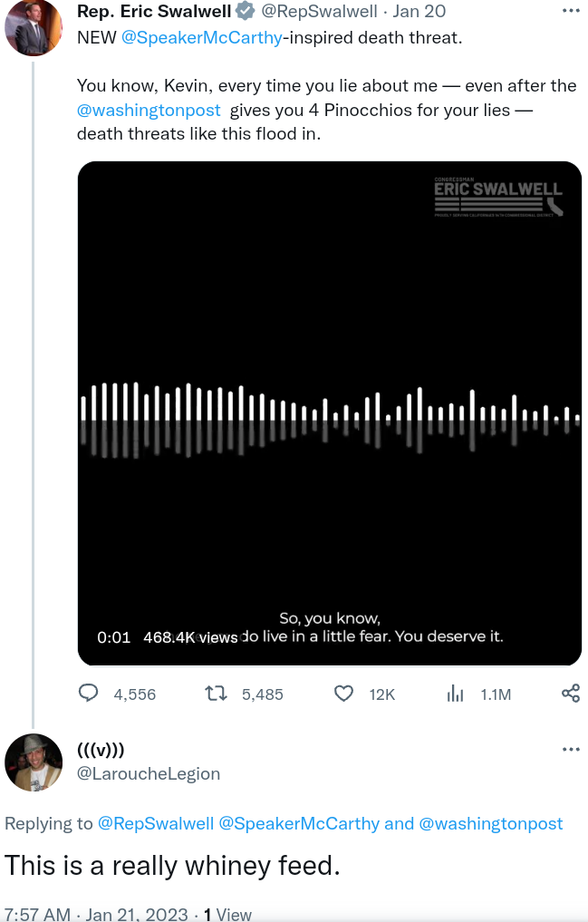The image size is (588, 922).
Task: Click the reply speech bubble icon
Action: 89,694
